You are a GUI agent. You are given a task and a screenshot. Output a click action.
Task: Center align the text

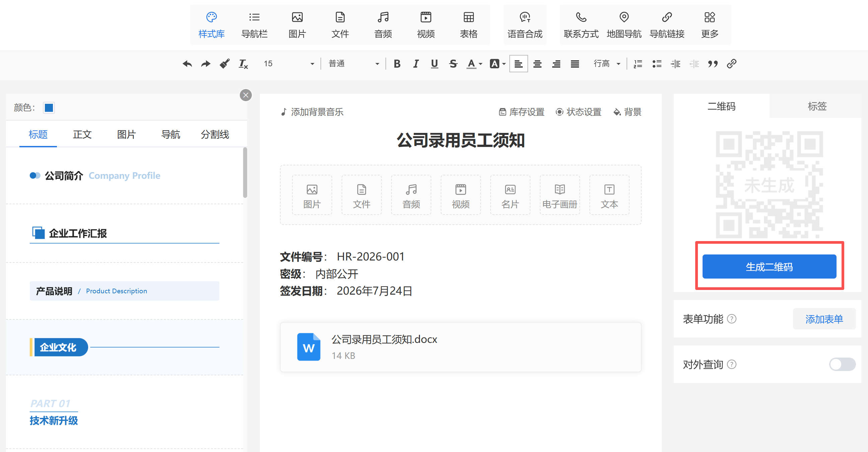point(537,64)
